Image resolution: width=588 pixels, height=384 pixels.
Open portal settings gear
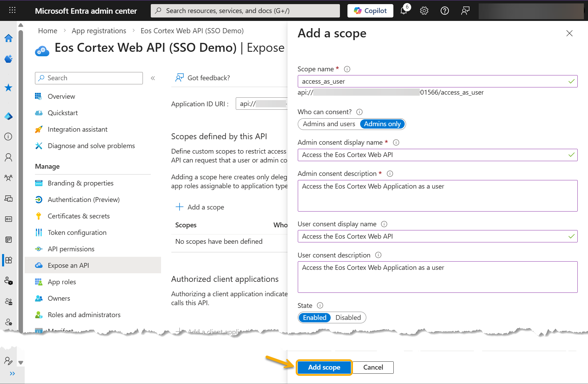point(424,11)
